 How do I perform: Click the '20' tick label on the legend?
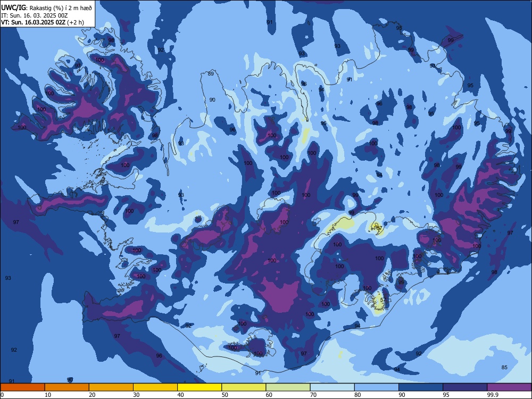(92, 395)
